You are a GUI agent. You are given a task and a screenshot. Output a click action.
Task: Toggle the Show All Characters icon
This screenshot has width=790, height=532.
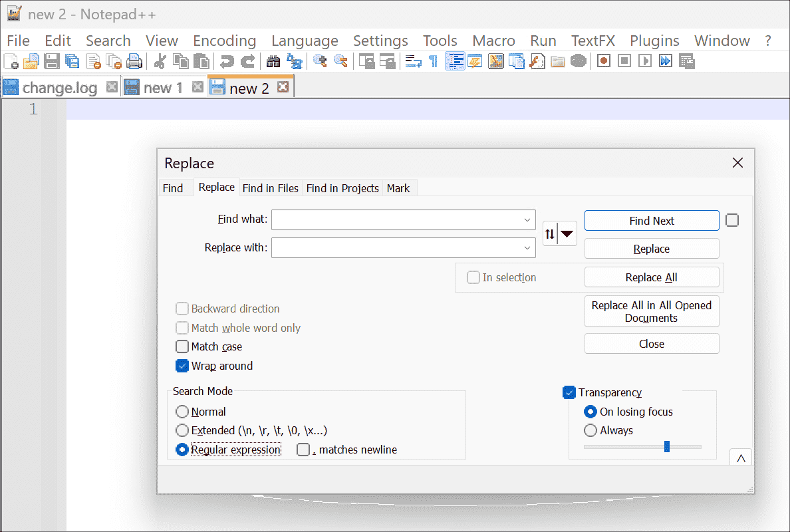pyautogui.click(x=434, y=61)
